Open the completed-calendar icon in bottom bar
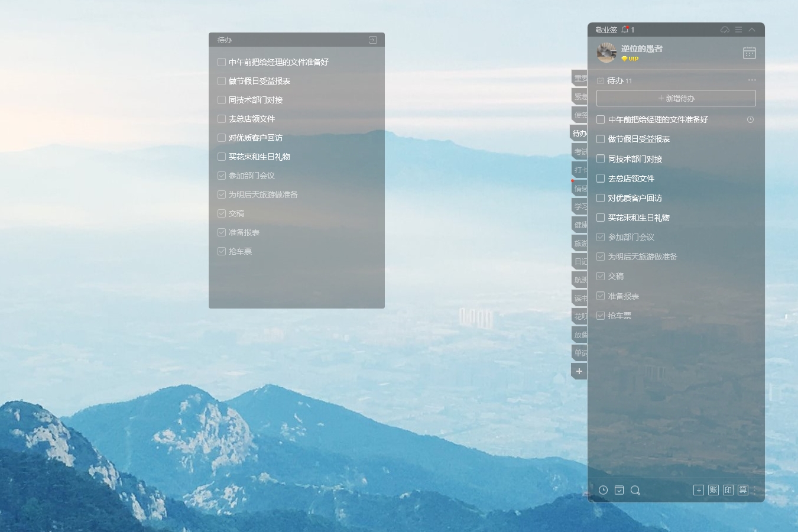Image resolution: width=798 pixels, height=532 pixels. [x=619, y=490]
